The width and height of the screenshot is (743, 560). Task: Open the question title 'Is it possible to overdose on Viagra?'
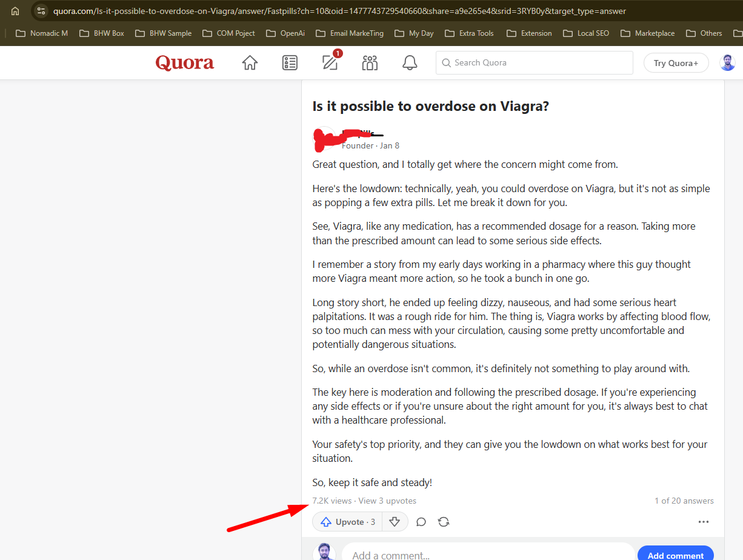click(431, 107)
